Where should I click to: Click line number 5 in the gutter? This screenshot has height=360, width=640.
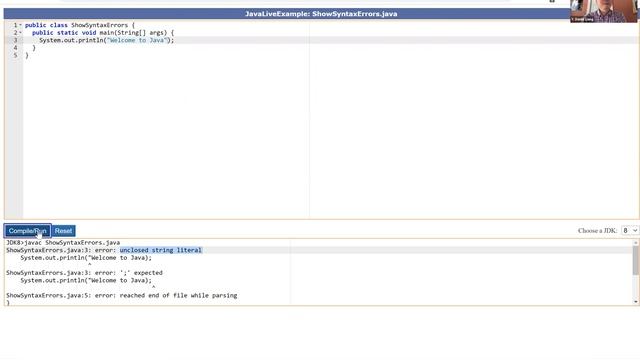pyautogui.click(x=16, y=55)
